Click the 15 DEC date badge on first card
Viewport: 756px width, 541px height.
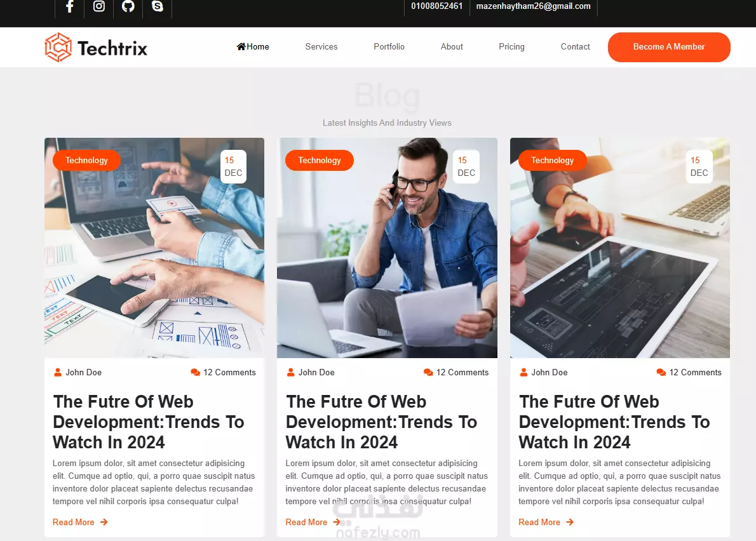tap(233, 167)
